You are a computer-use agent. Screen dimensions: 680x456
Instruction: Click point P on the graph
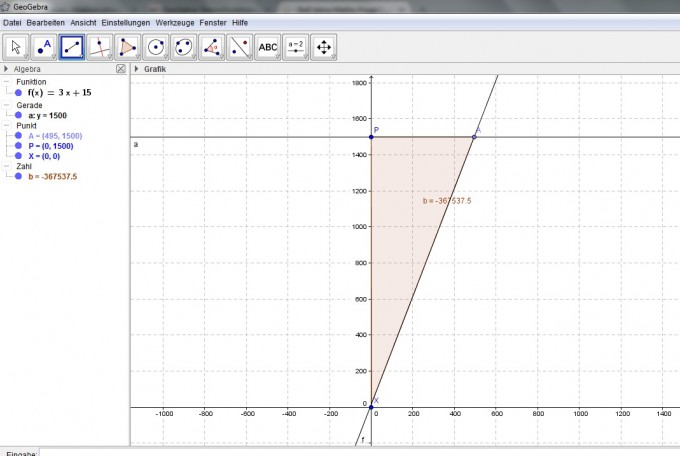371,137
